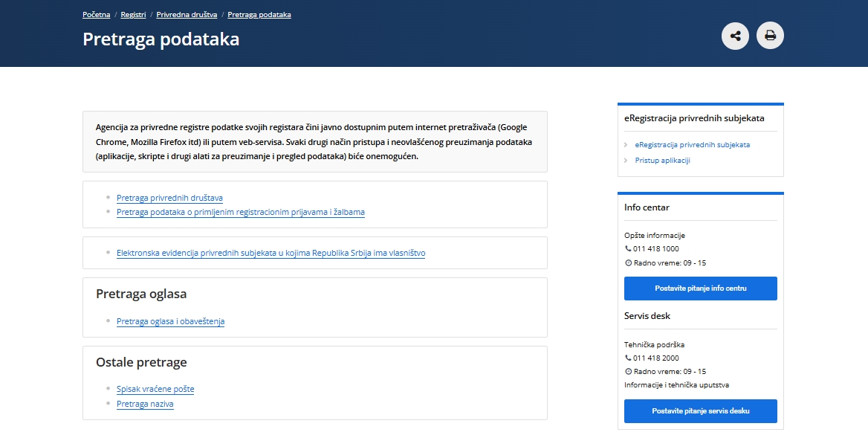Image resolution: width=868 pixels, height=435 pixels.
Task: Click the share icon button
Action: tap(735, 36)
